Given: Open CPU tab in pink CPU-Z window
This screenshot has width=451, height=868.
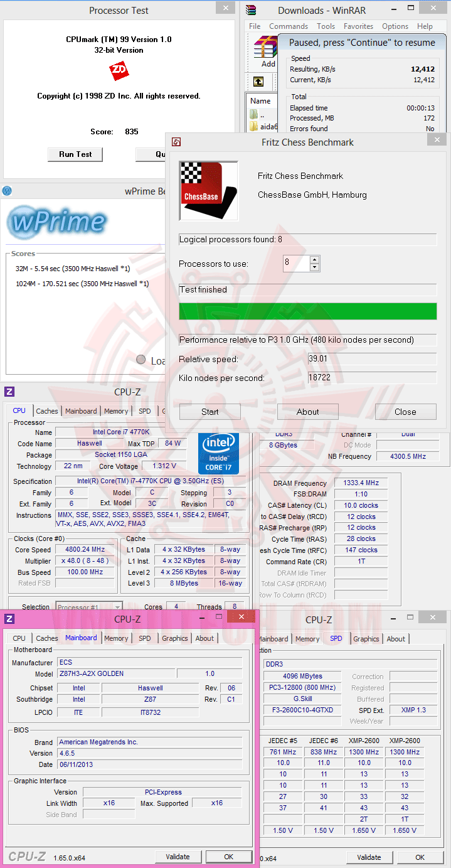Looking at the screenshot, I should 19,638.
